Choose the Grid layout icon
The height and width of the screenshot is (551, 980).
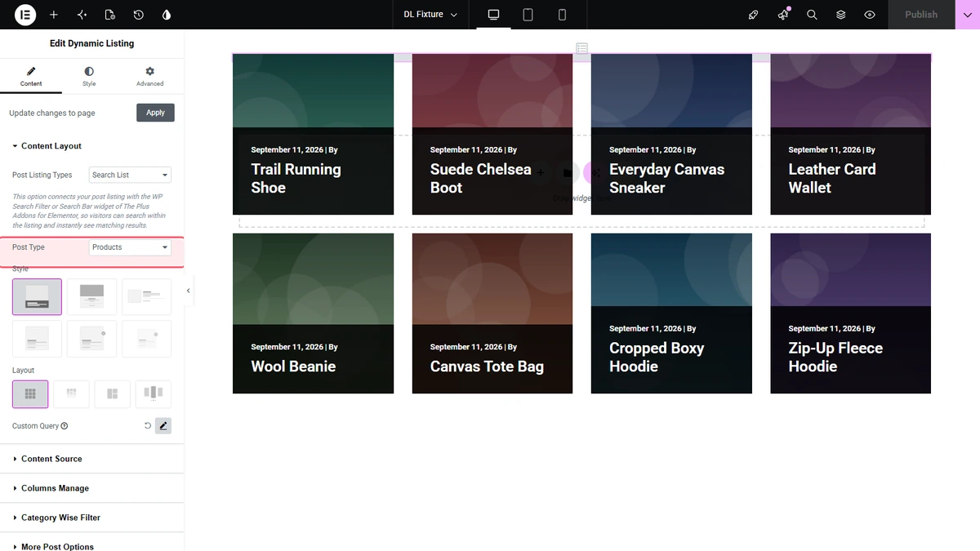(30, 393)
